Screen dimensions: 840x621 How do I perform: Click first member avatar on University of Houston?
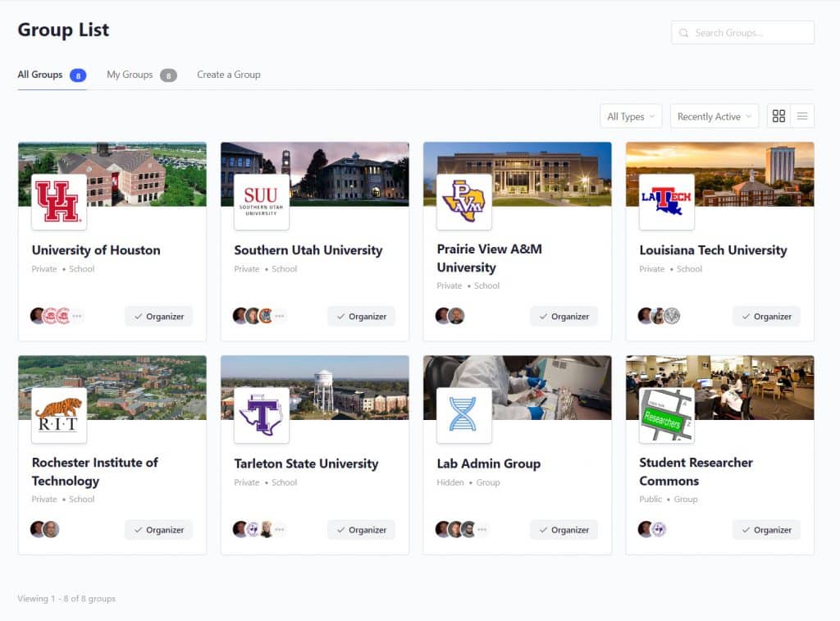tap(38, 316)
